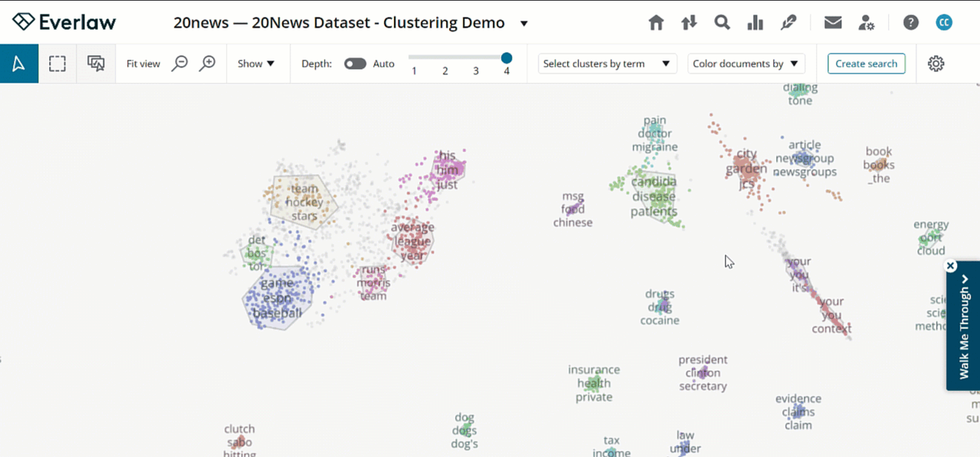Collapse the Walk Me Through panel
Viewport: 980px width, 457px height.
pyautogui.click(x=950, y=266)
